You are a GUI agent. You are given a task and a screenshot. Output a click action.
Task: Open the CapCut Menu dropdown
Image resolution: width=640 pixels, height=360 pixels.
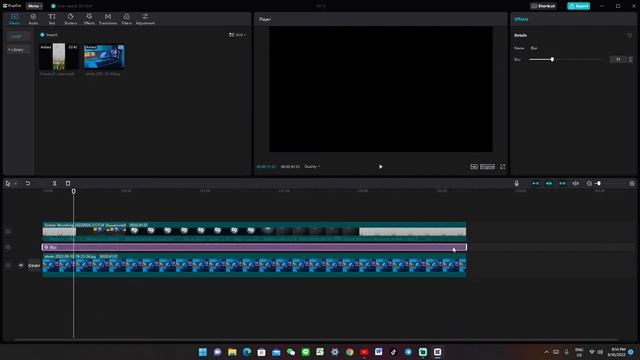tap(34, 6)
